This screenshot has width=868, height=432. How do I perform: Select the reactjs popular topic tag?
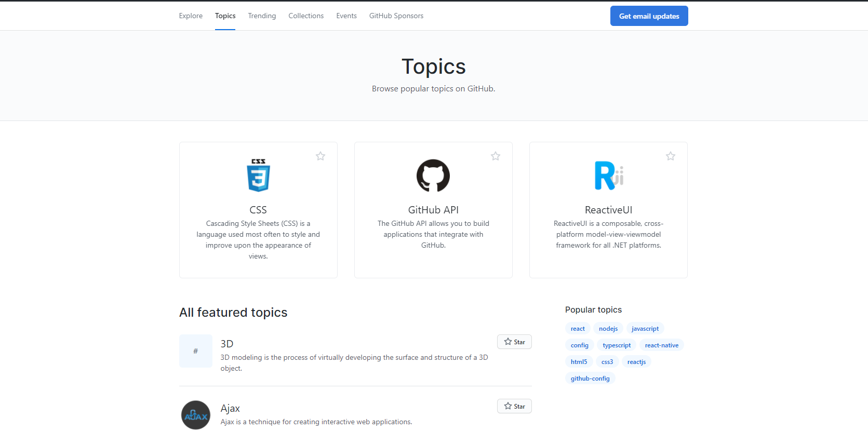(x=636, y=362)
